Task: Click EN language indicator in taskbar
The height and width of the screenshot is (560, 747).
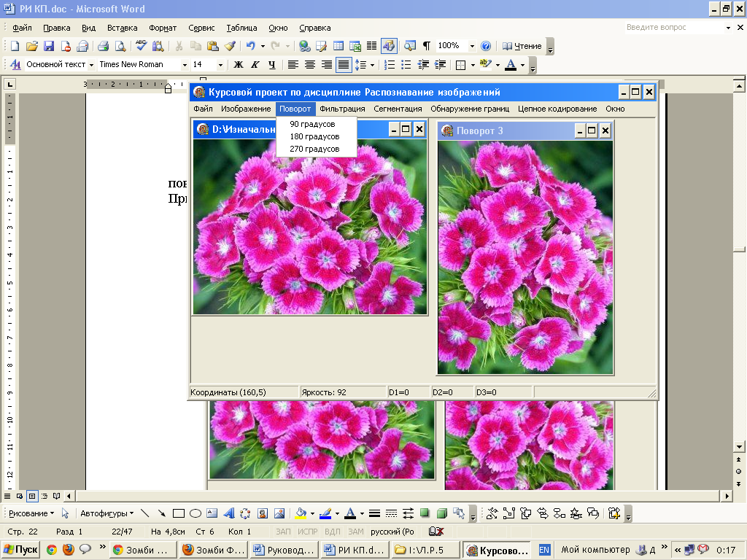Action: [543, 550]
